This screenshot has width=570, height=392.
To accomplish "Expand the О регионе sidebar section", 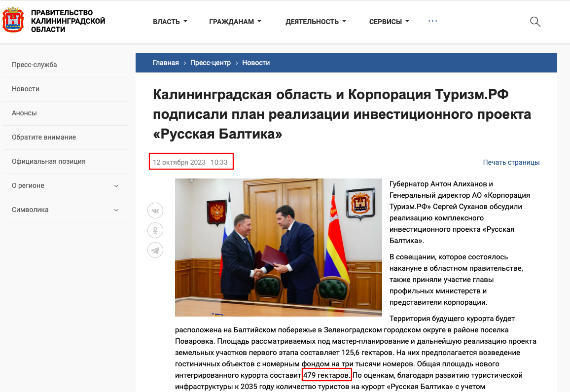I will [66, 185].
